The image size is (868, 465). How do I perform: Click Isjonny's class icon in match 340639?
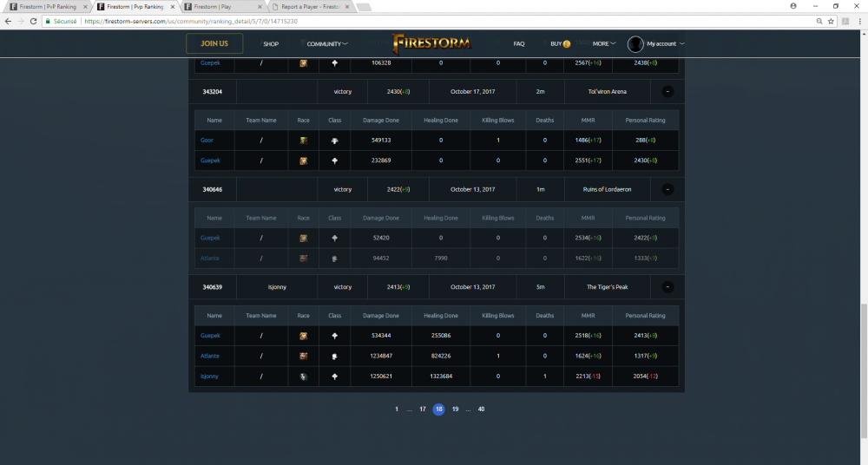click(x=334, y=377)
